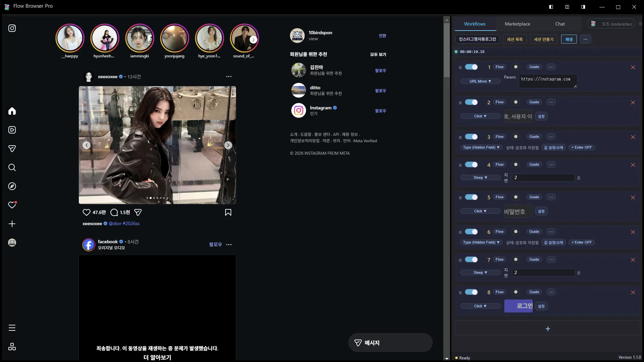Click the create new post plus icon

(12, 224)
